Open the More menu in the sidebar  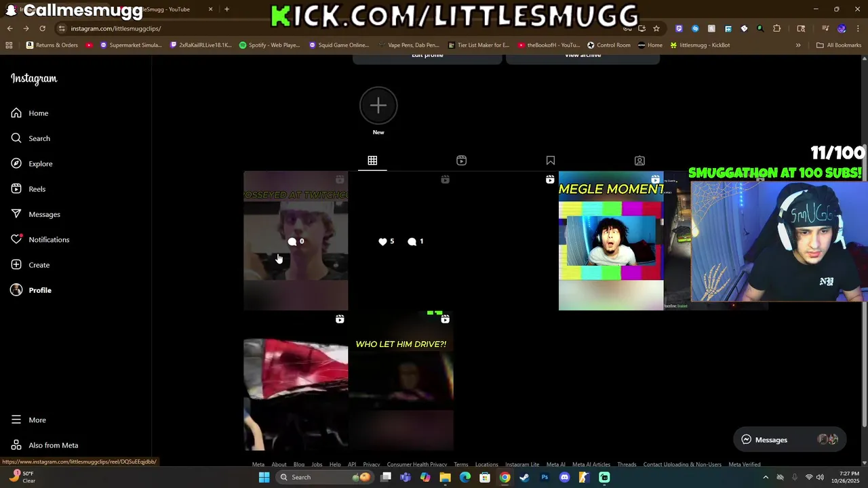[28, 420]
